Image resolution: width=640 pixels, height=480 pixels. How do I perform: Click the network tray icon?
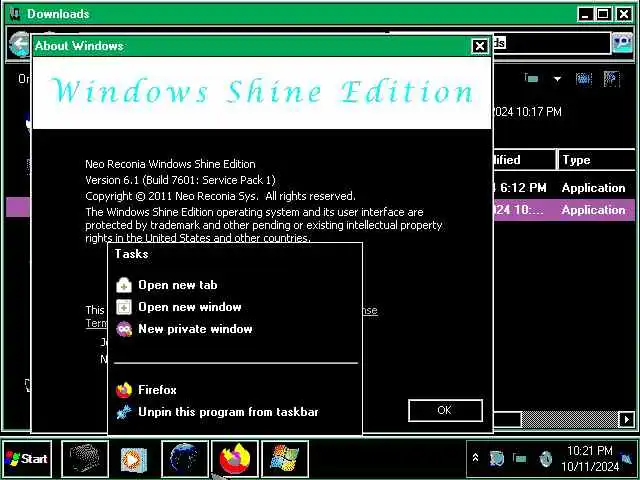pos(520,458)
